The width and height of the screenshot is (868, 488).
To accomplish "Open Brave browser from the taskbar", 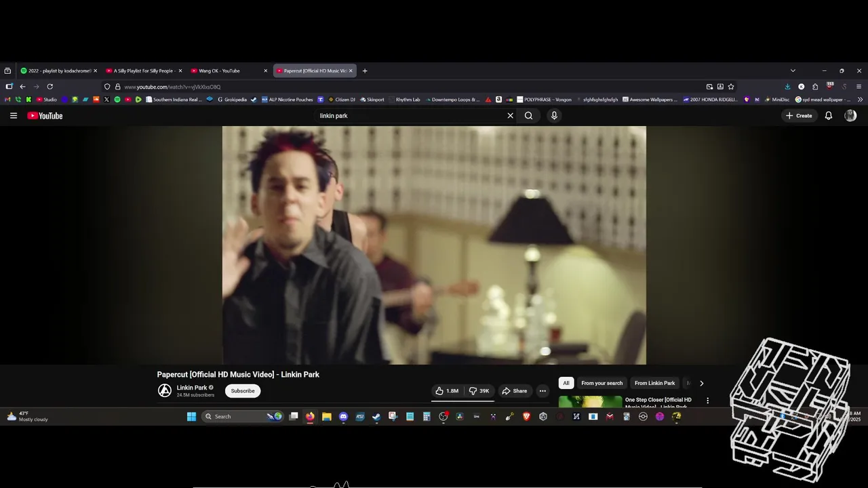I will coord(526,417).
